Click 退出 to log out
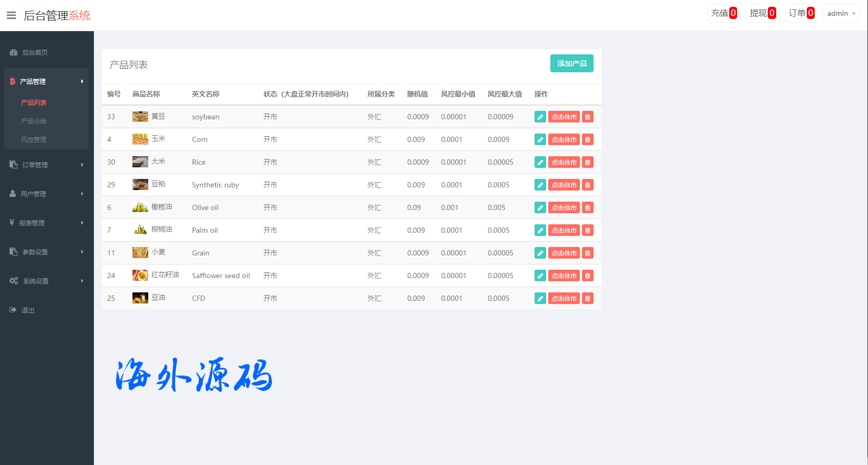Viewport: 868px width, 465px height. (x=27, y=310)
